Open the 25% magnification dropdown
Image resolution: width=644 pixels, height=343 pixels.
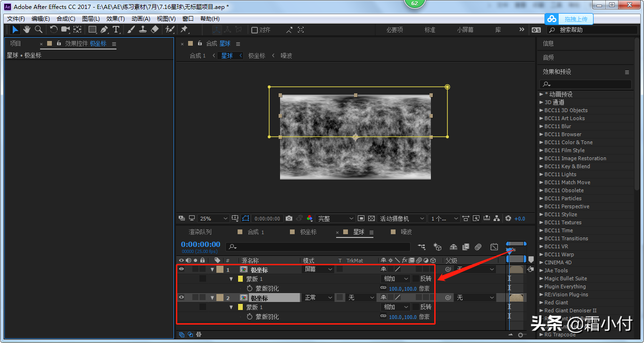click(214, 219)
